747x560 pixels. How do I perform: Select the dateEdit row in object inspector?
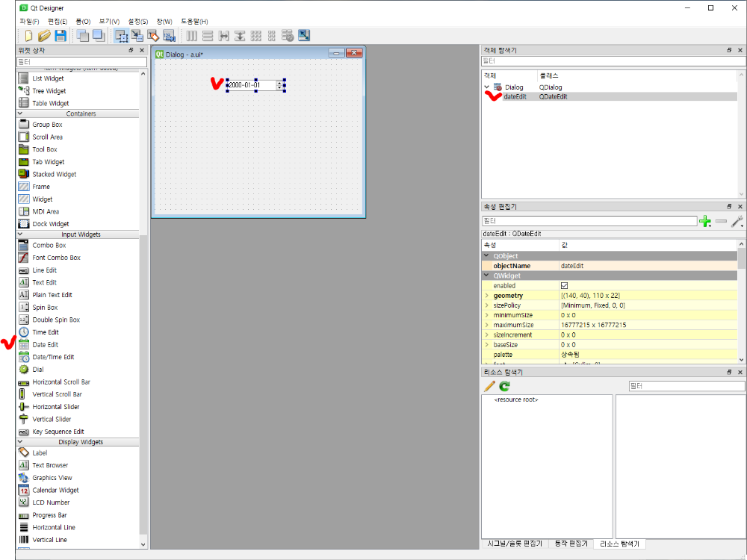coord(610,96)
